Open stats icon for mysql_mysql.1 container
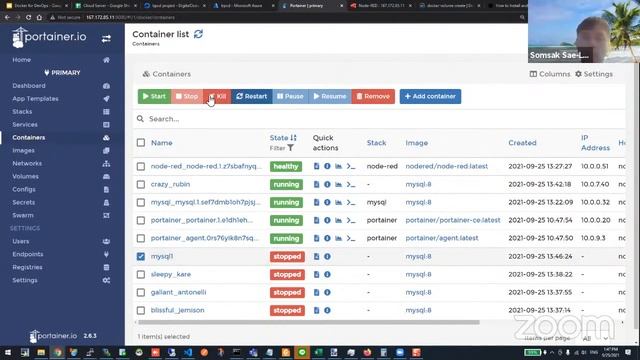The image size is (640, 360). 338,202
